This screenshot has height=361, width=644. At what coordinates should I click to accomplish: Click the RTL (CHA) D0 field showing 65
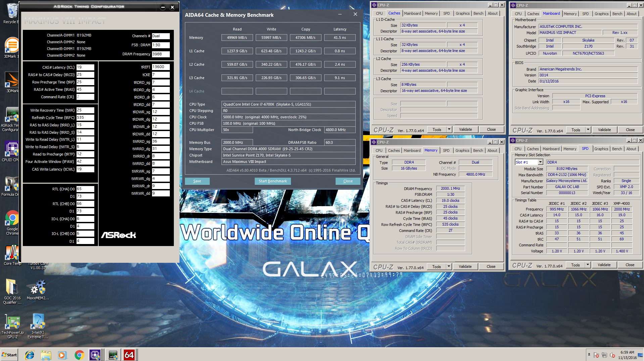tap(85, 189)
